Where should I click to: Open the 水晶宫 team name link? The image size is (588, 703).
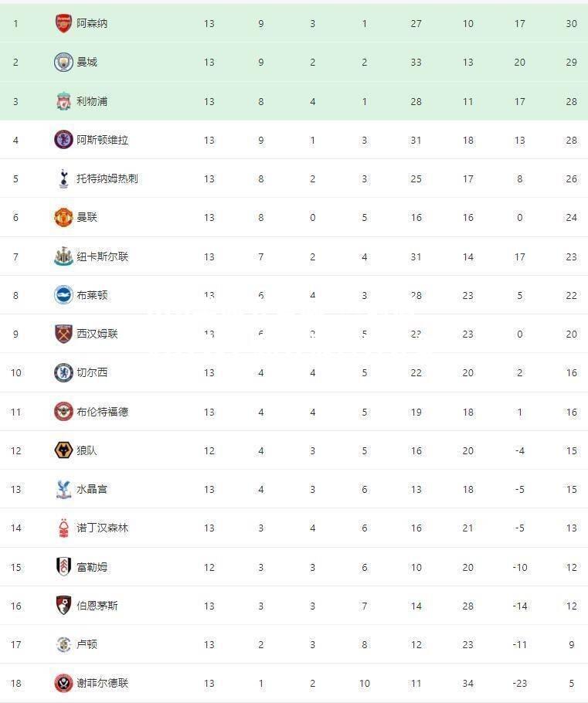(x=92, y=489)
